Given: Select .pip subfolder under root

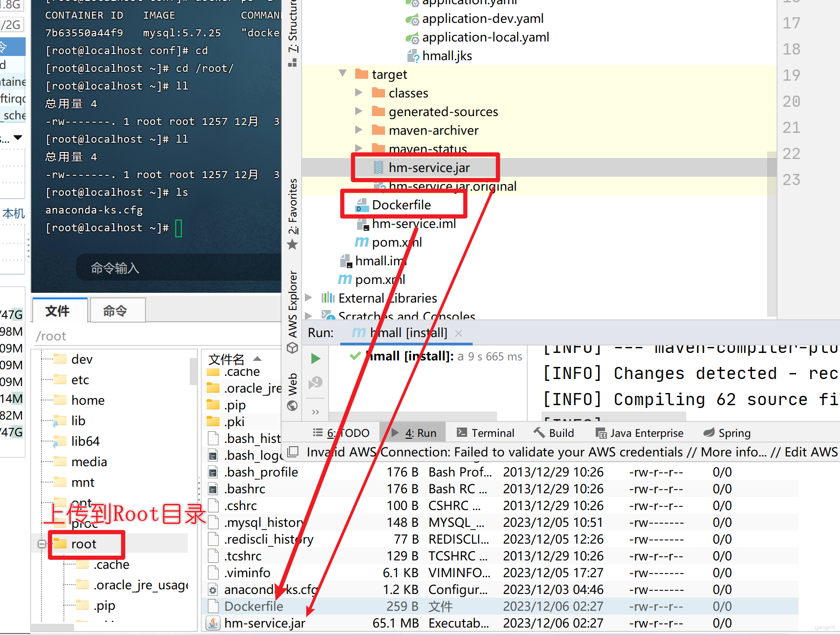Looking at the screenshot, I should click(96, 605).
